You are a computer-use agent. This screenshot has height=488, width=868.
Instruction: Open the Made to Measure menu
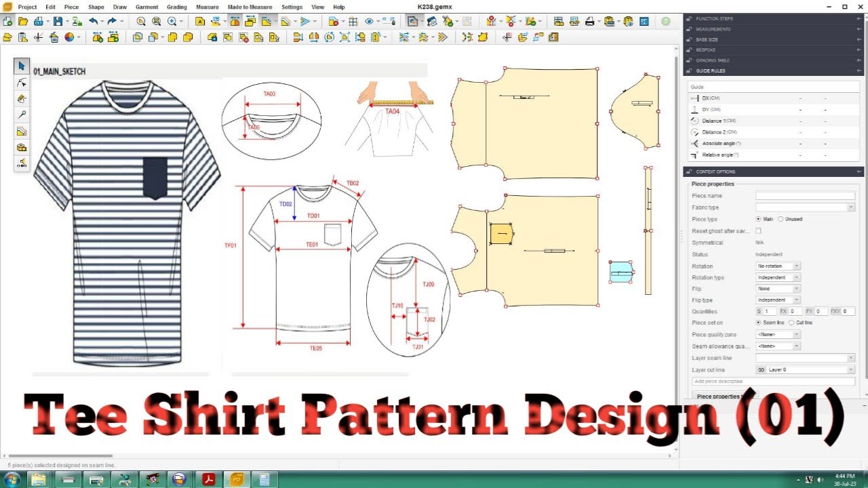click(x=250, y=7)
